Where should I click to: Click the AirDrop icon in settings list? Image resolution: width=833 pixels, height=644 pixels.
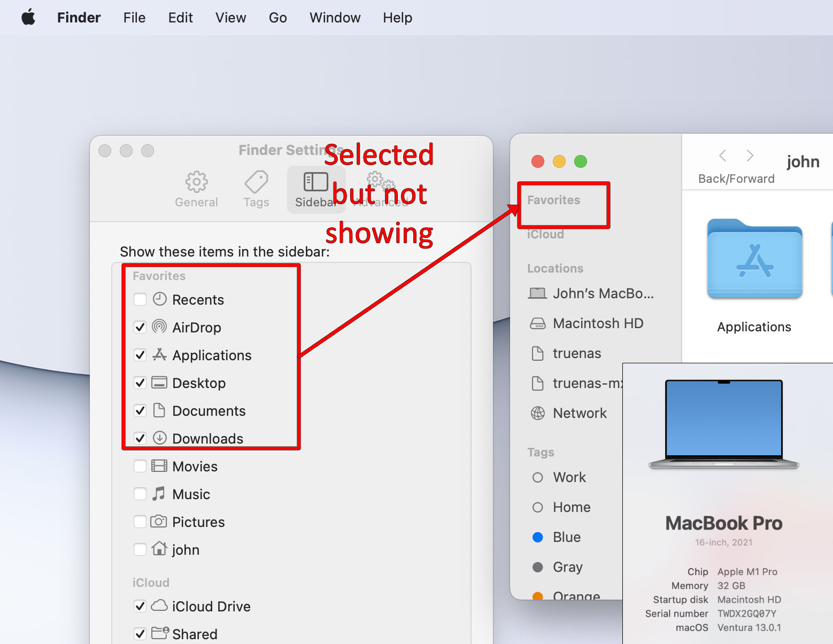point(159,327)
